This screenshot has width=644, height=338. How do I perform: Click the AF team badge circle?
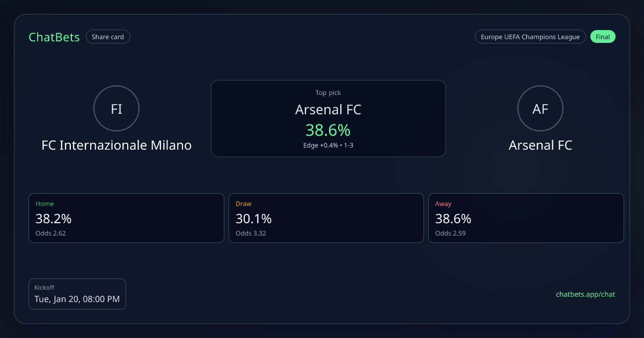pos(540,108)
